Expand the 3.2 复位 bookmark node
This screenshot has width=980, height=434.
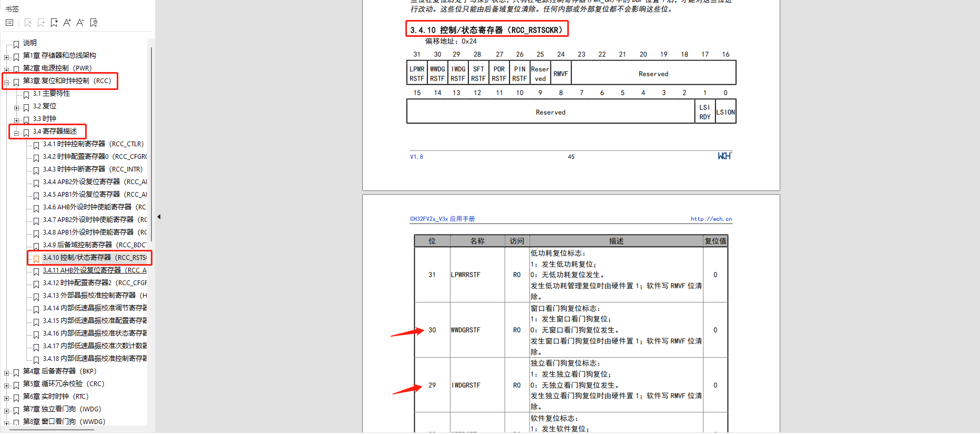pyautogui.click(x=16, y=108)
